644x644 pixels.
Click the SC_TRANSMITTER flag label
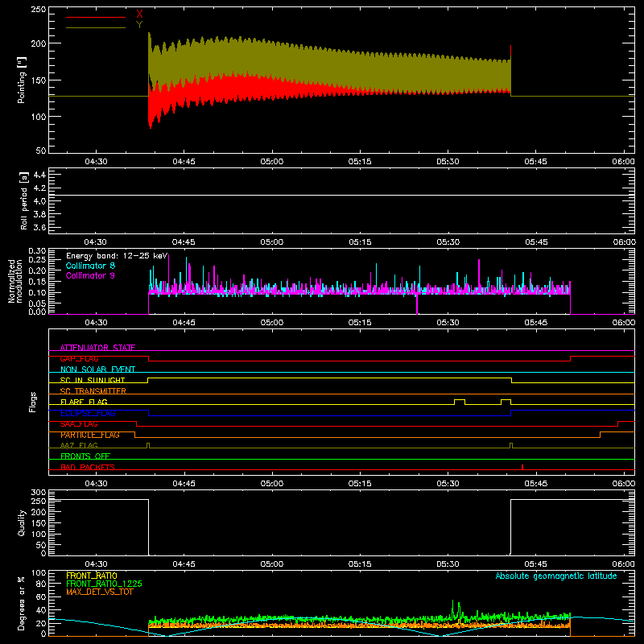point(93,391)
